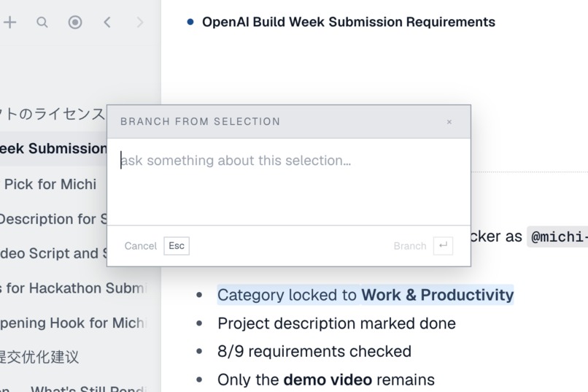Screen dimensions: 588x392
Task: Open the 'Description for S' sidebar item
Action: pos(53,219)
